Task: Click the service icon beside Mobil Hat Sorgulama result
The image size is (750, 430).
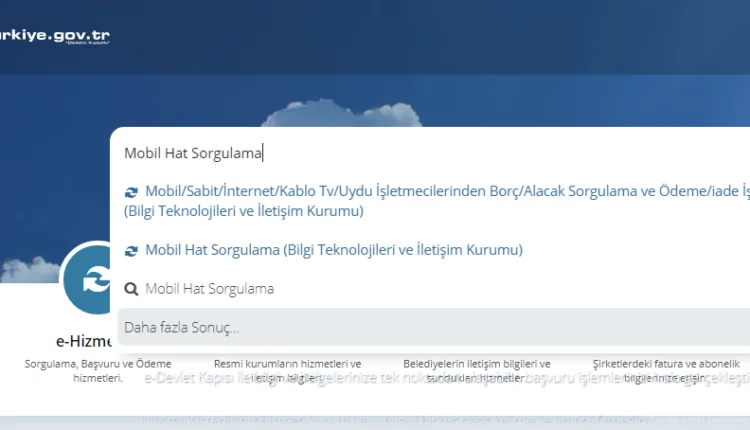Action: coord(131,251)
